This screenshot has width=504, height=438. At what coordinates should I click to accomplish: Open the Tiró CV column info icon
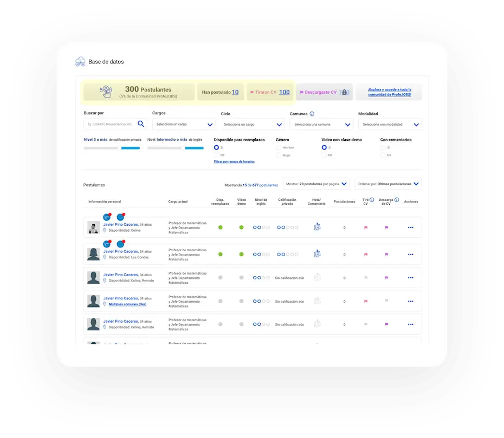coord(372,200)
